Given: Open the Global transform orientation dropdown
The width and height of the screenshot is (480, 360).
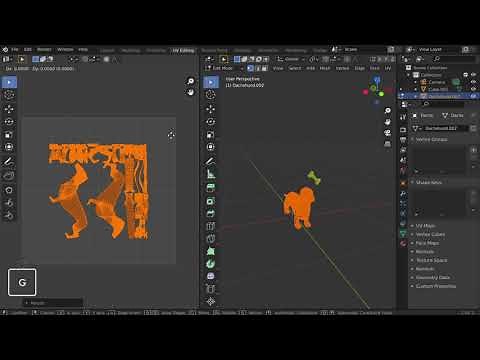Looking at the screenshot, I should [291, 59].
